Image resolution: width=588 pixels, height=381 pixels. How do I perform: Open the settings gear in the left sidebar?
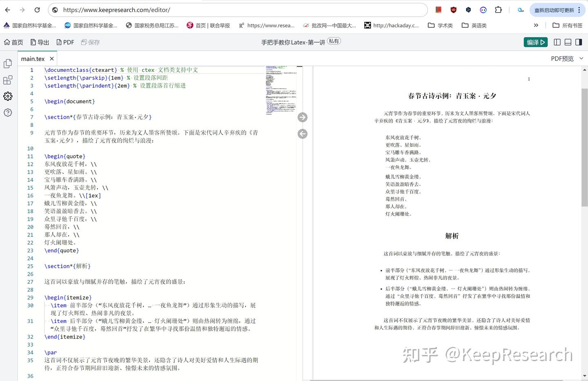coord(8,96)
